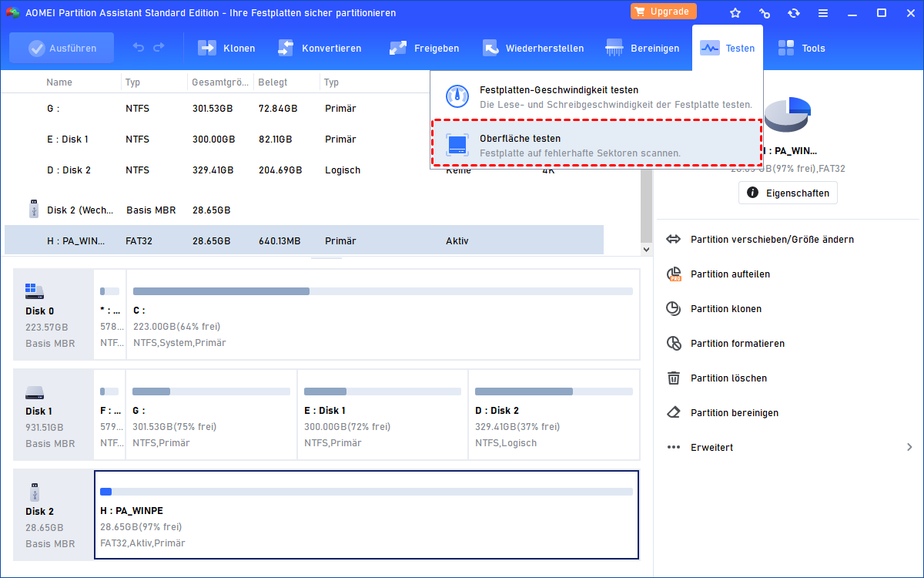Select the Disk 2 Basis MBR list row
Viewport: 924px width, 578px height.
tap(304, 210)
